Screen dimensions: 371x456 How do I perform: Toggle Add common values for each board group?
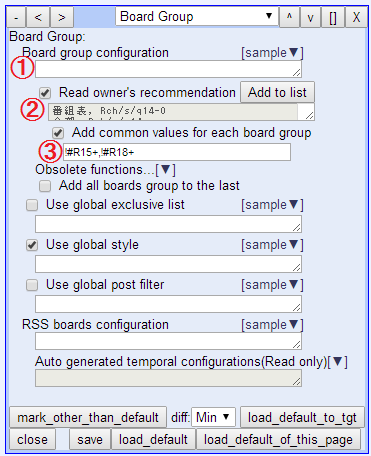58,133
